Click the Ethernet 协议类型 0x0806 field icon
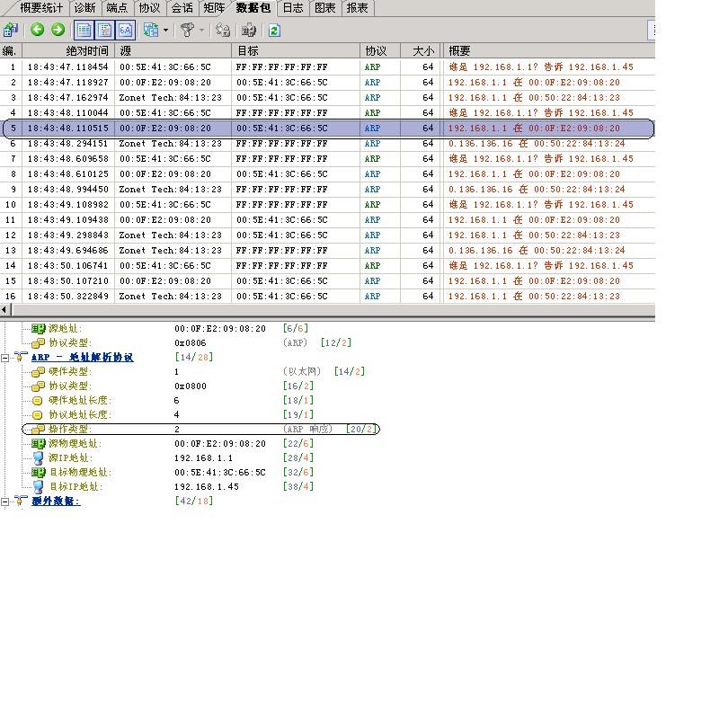The width and height of the screenshot is (728, 719). (38, 343)
